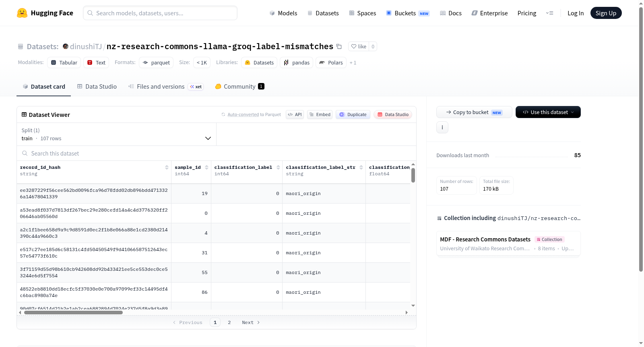Click the parquet format tag

156,62
